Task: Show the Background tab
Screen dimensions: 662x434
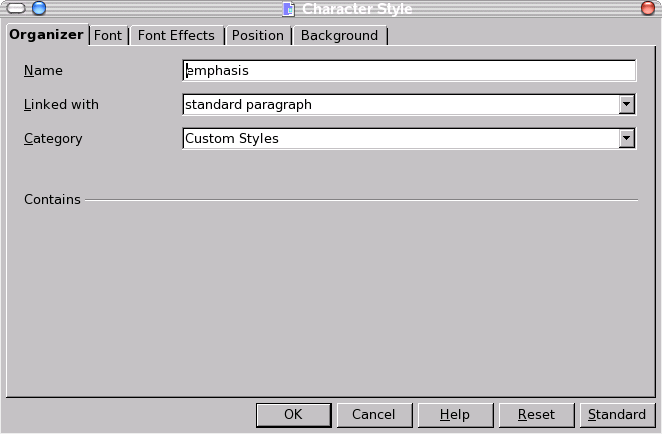Action: coord(339,35)
